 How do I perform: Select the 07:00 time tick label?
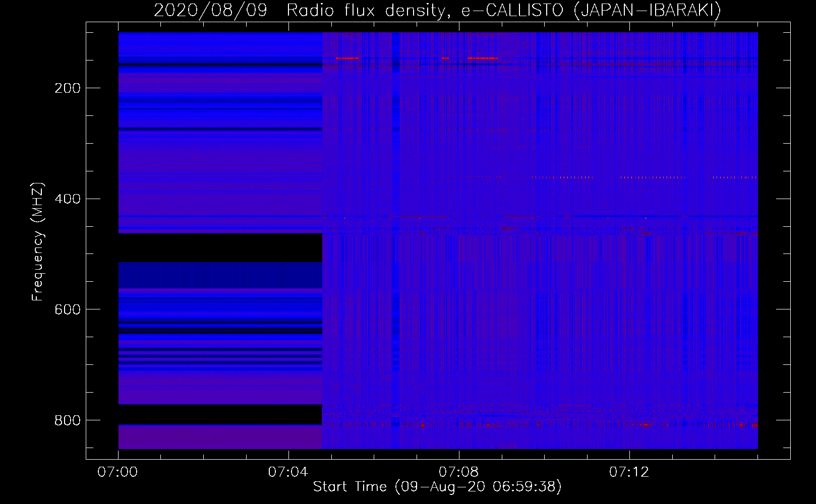click(118, 472)
